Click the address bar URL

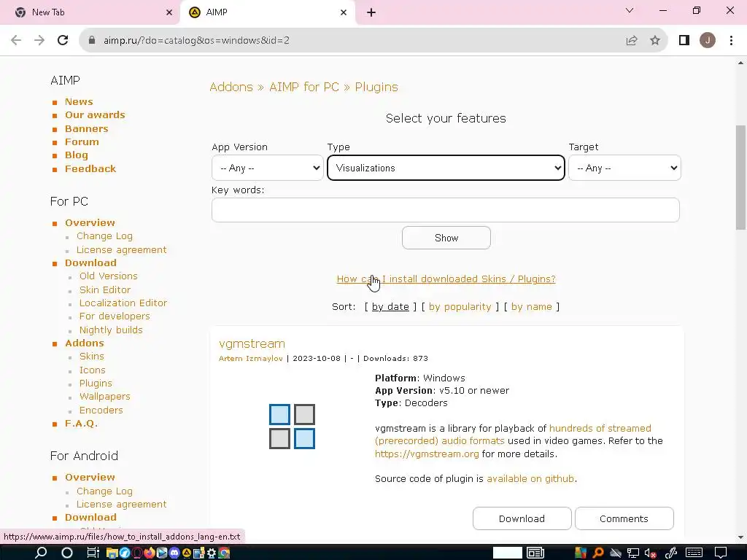tap(196, 41)
